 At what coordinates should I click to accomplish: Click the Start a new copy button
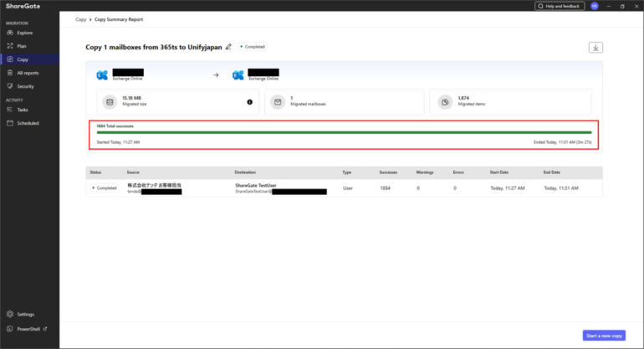point(603,336)
